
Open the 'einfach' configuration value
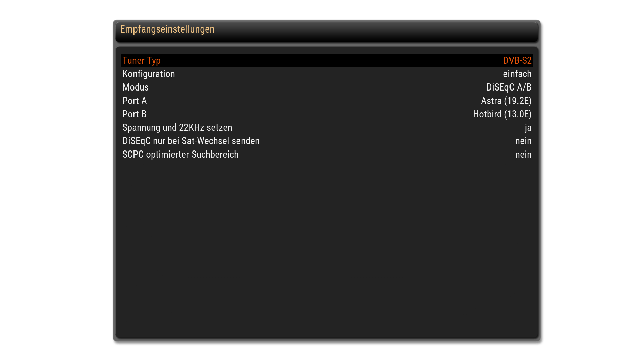pos(517,74)
